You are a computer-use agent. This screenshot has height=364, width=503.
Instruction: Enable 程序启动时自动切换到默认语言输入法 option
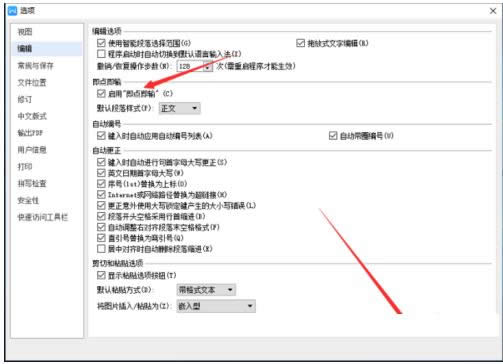[x=101, y=54]
